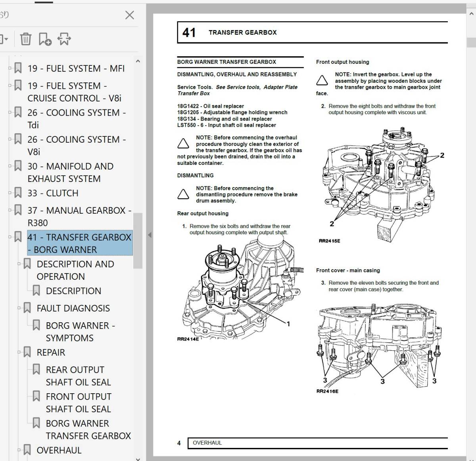Jump to 33 - CLUTCH bookmark
The width and height of the screenshot is (476, 461).
(53, 193)
